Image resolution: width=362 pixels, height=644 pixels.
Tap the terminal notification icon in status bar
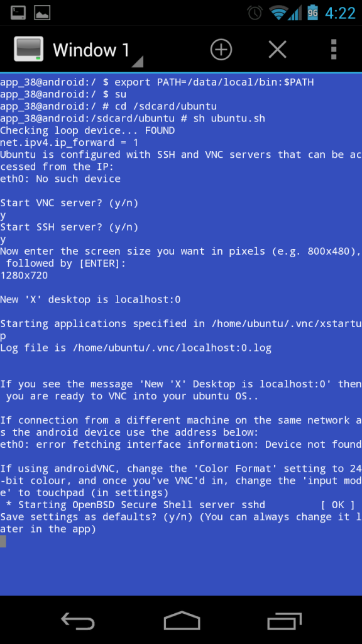[18, 13]
